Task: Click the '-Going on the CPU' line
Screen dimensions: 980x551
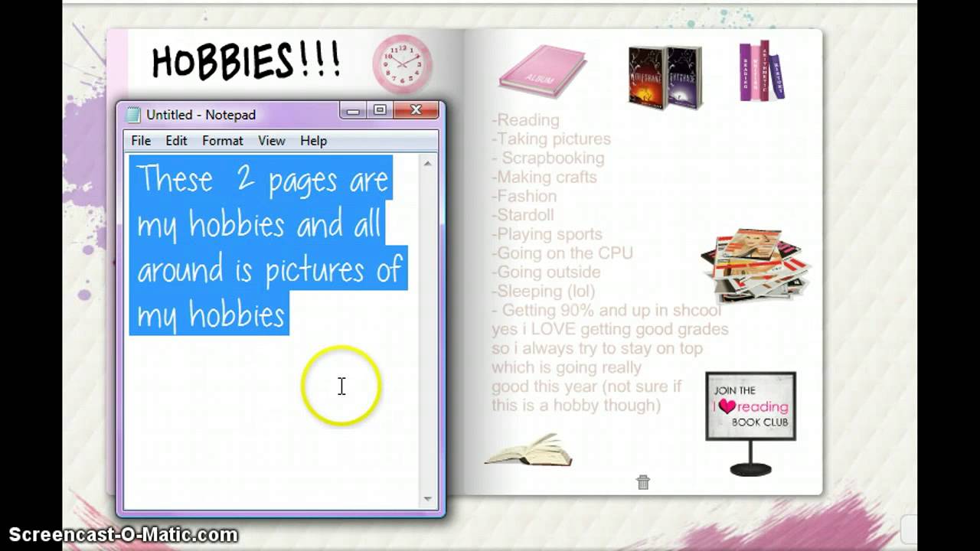Action: pyautogui.click(x=563, y=253)
